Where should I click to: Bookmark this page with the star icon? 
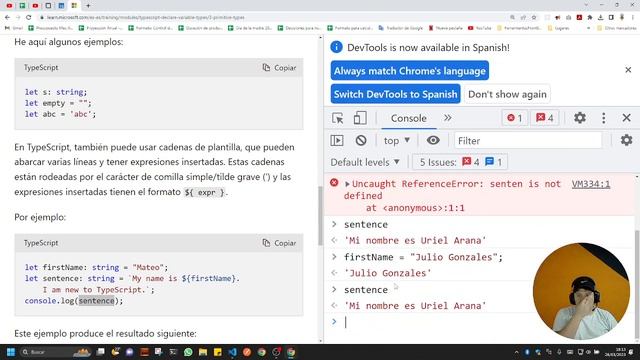pos(534,18)
